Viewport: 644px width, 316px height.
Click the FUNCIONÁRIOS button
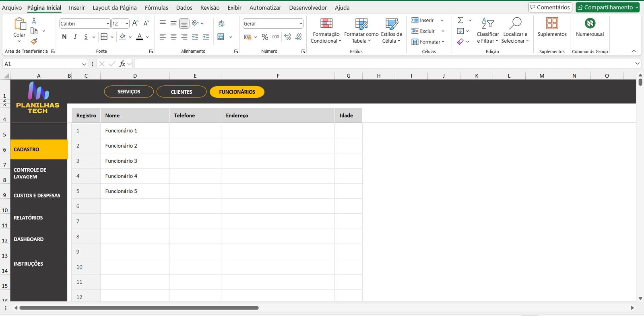pos(237,92)
